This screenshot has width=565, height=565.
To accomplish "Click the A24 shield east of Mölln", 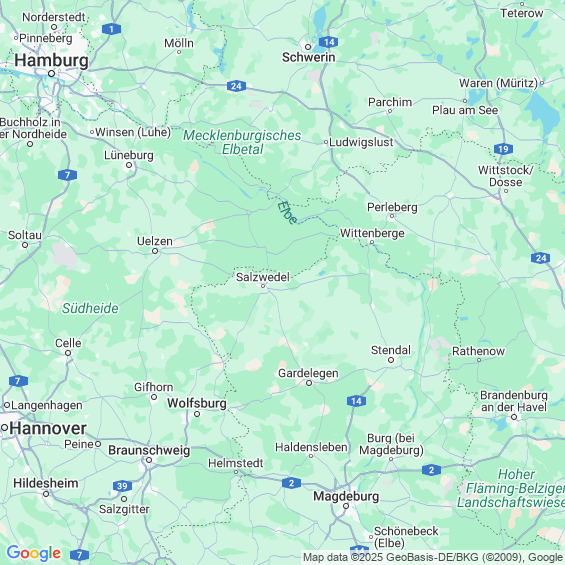I will 236,86.
